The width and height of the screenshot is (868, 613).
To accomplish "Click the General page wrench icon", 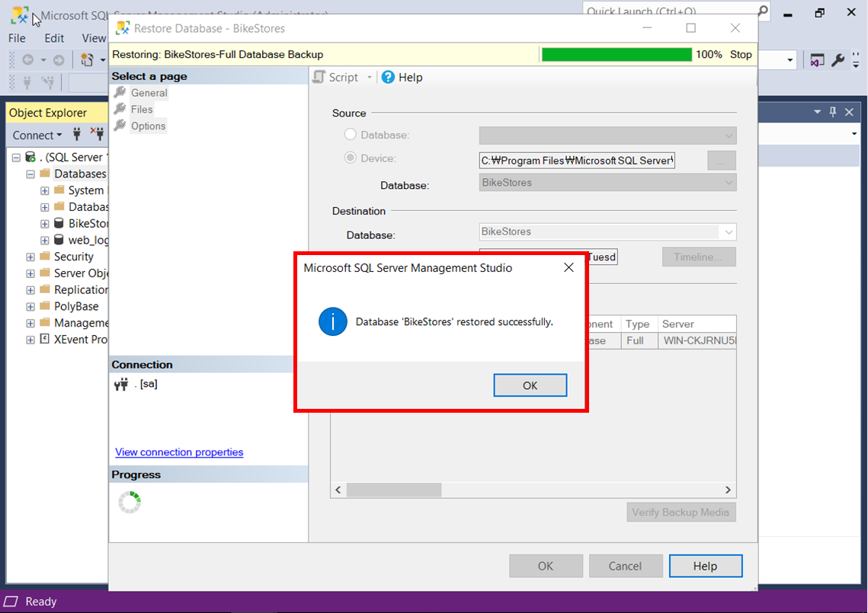I will point(120,92).
